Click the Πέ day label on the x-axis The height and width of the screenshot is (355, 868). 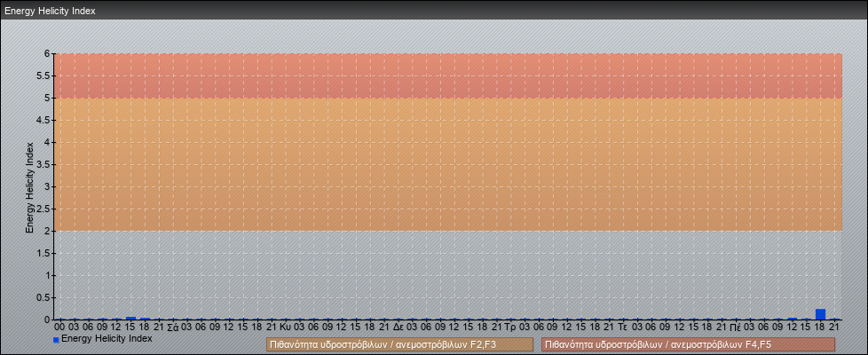[x=736, y=327]
